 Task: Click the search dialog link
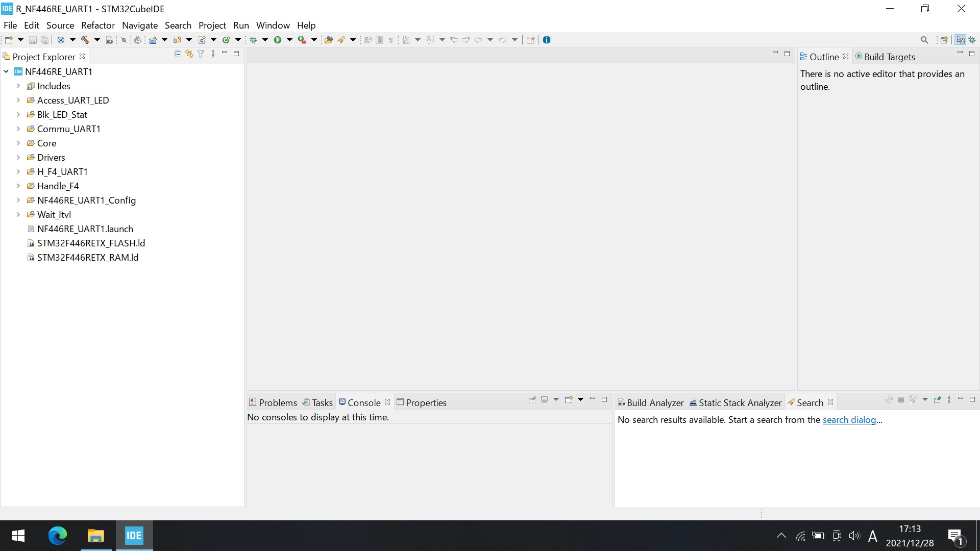849,420
